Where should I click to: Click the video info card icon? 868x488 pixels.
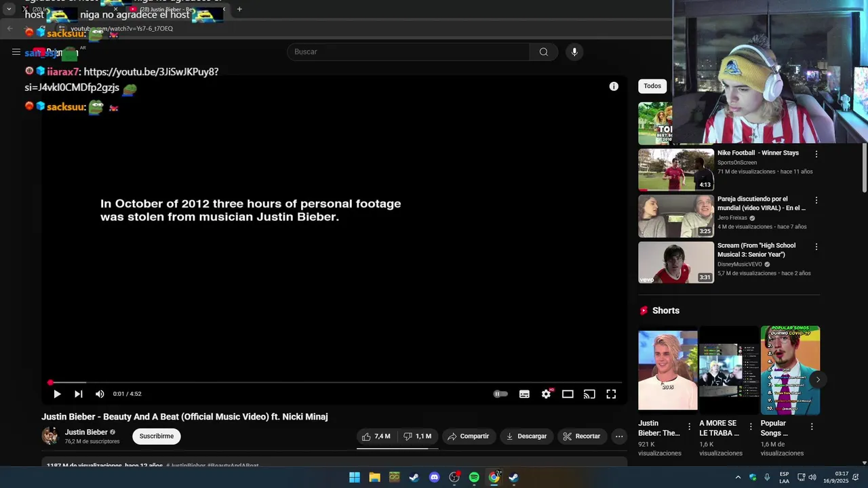click(614, 86)
